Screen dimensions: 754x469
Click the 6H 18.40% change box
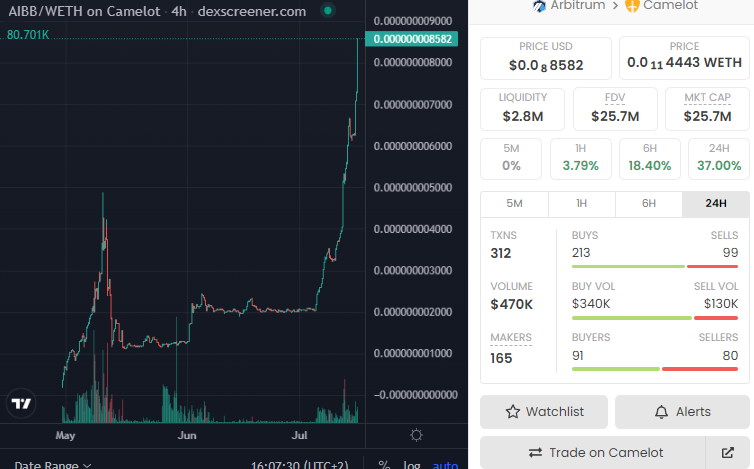[650, 159]
